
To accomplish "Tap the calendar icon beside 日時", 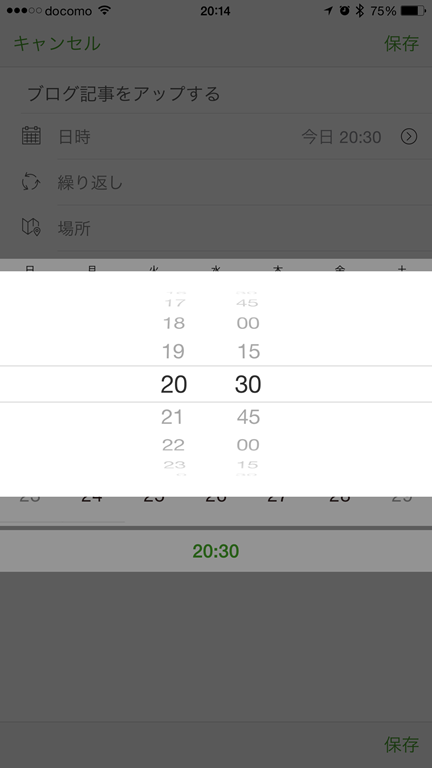I will point(31,136).
